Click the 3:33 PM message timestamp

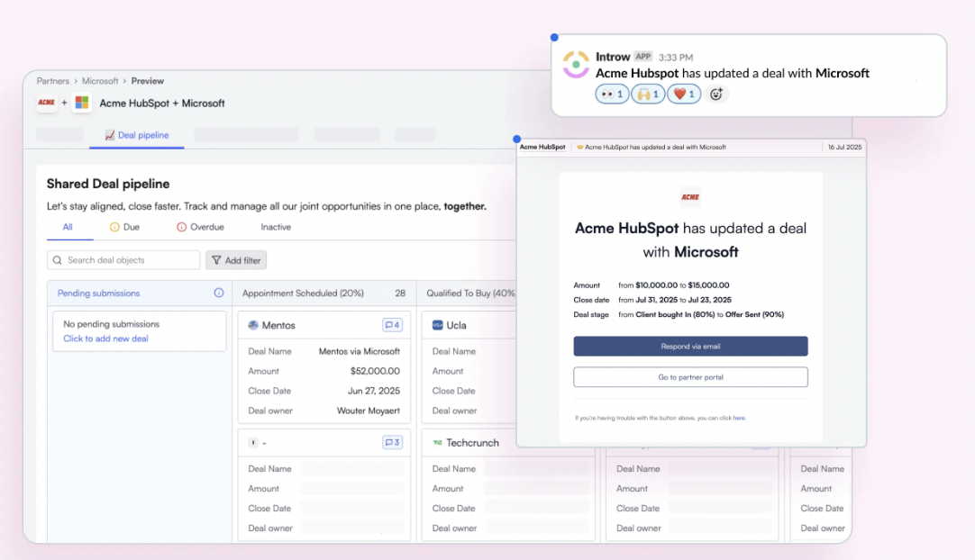tap(676, 58)
